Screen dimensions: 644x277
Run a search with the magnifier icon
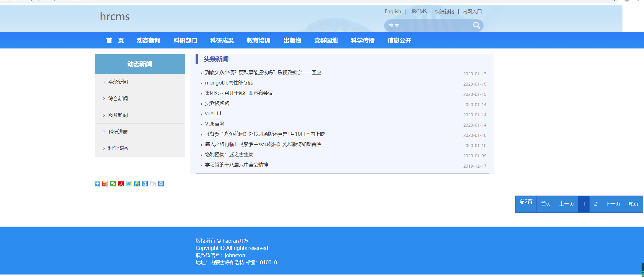coord(476,25)
